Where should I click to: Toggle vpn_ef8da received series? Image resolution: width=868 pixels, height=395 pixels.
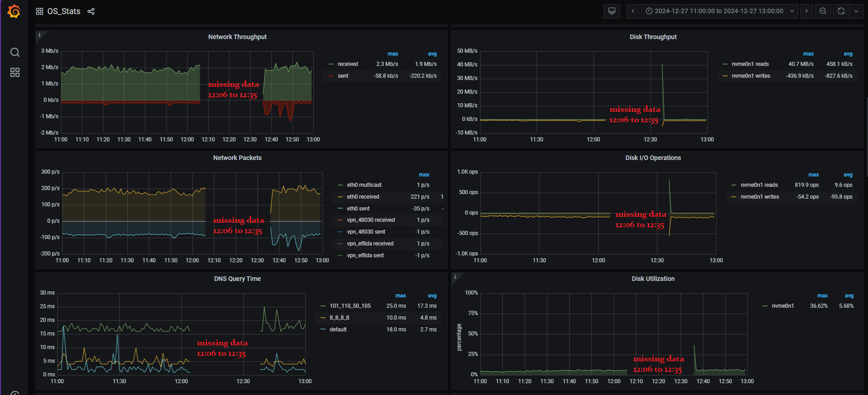(x=370, y=244)
